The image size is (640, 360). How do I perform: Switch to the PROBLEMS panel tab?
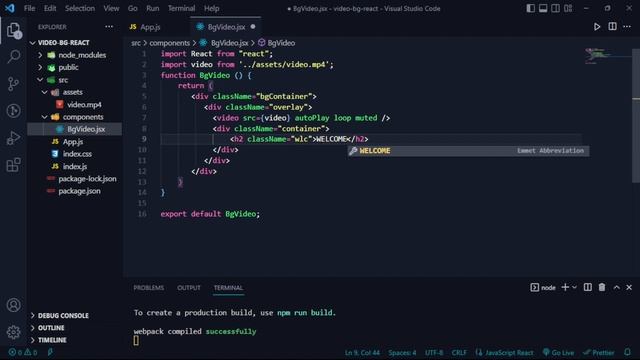[149, 288]
